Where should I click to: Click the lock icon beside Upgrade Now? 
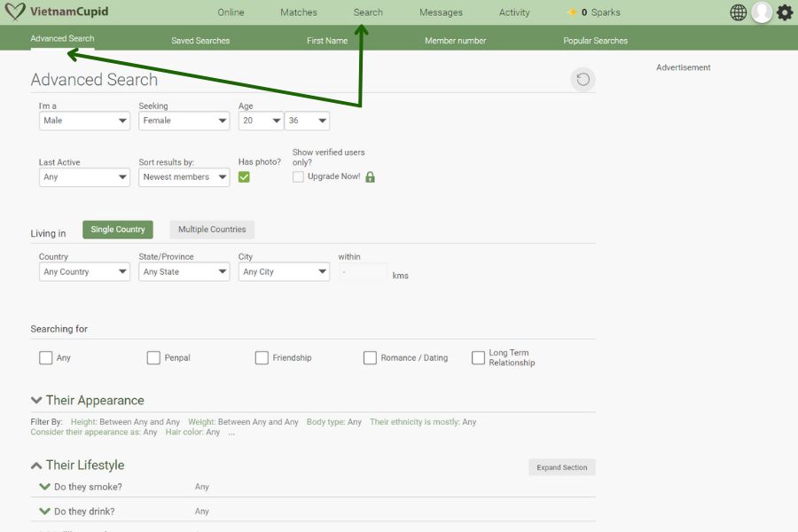point(371,177)
